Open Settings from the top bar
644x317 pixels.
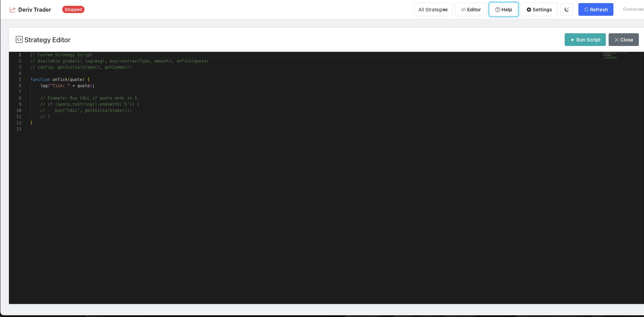tap(539, 10)
